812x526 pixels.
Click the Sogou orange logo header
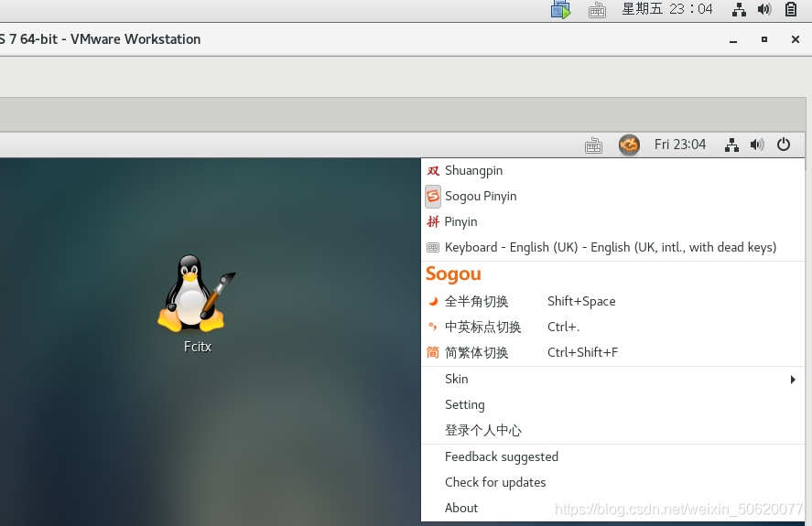click(x=453, y=274)
